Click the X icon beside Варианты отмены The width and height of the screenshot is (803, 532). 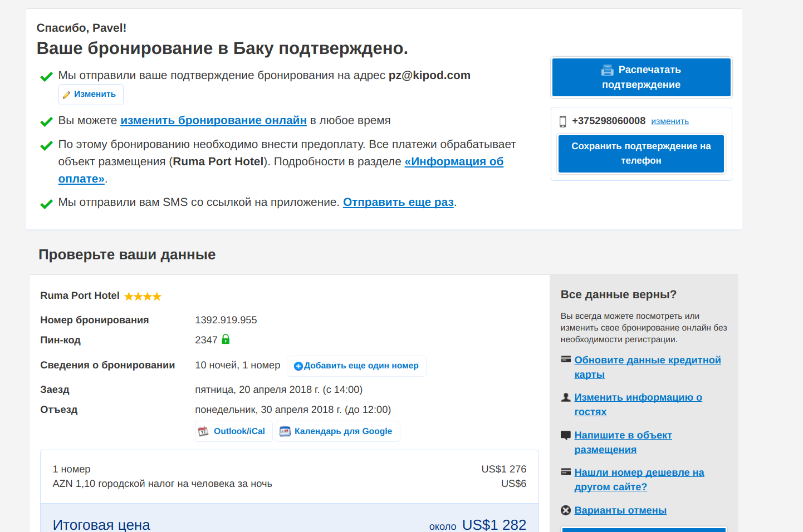(566, 510)
